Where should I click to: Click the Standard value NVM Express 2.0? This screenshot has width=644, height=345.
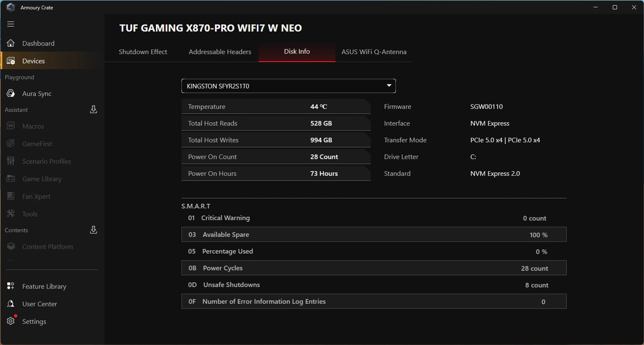tap(495, 174)
